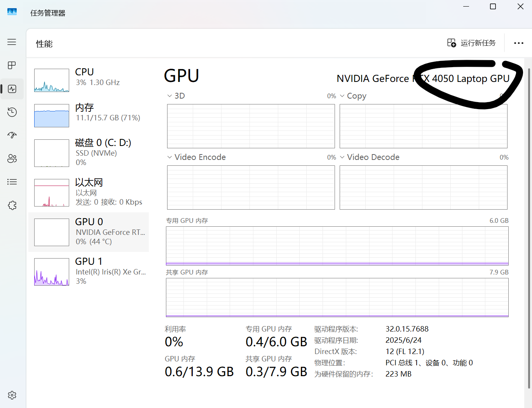Open the hamburger navigation menu
532x408 pixels.
[x=12, y=42]
